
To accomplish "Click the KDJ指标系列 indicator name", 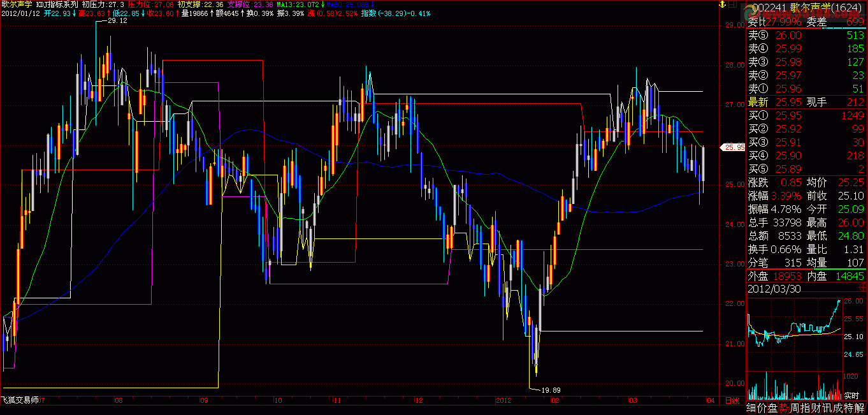I will click(x=57, y=4).
